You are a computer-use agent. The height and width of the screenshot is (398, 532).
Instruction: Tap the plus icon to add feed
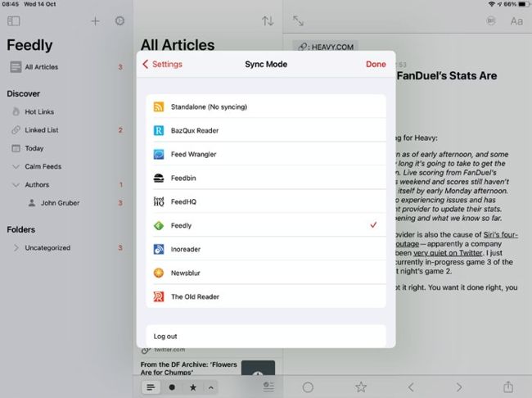click(x=95, y=20)
